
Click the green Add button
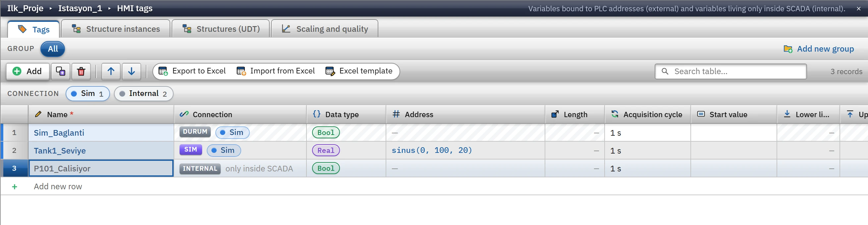(x=27, y=71)
